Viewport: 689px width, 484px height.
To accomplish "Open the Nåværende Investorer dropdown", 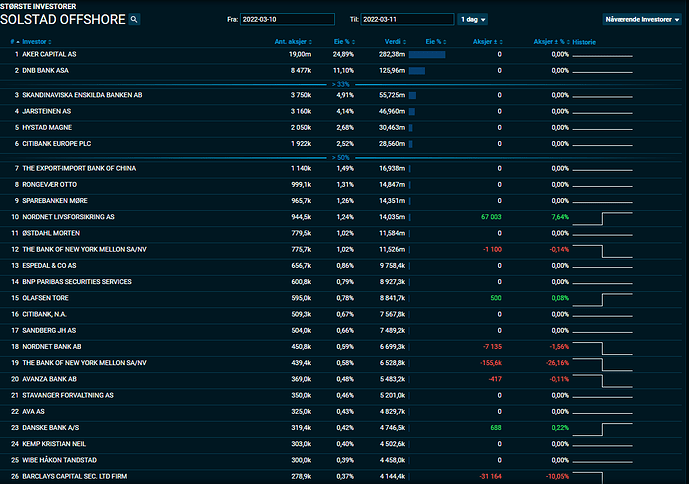I will (642, 19).
